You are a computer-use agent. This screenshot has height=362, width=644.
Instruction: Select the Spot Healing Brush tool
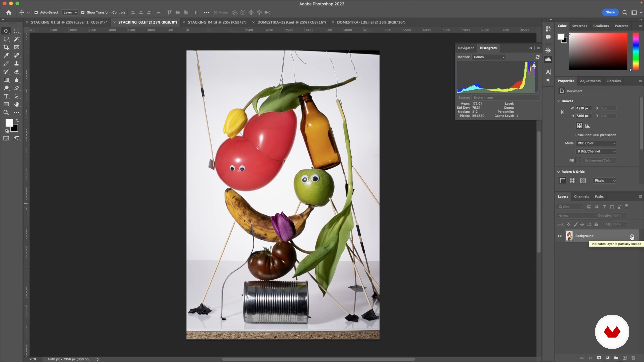click(x=16, y=55)
